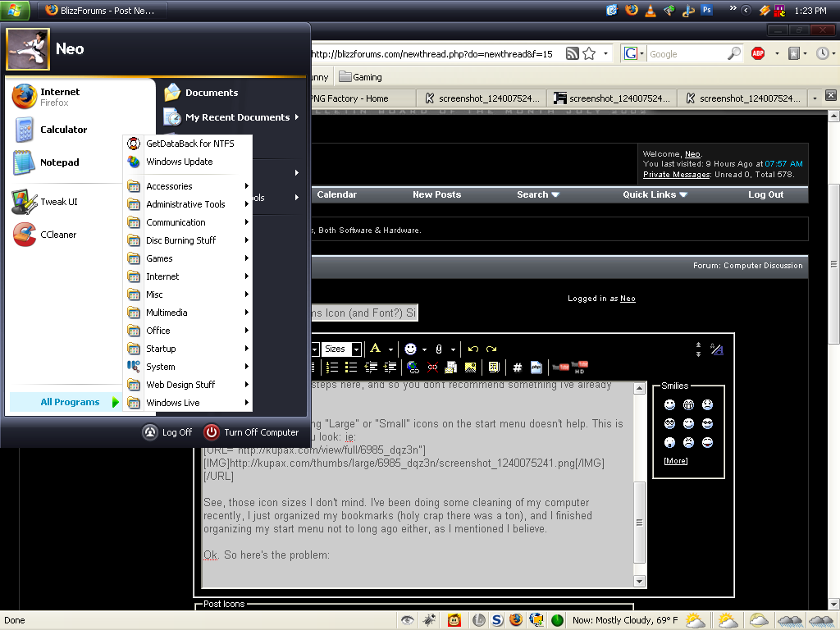
Task: Launch Photoshop from quick launch bar
Action: 707,10
